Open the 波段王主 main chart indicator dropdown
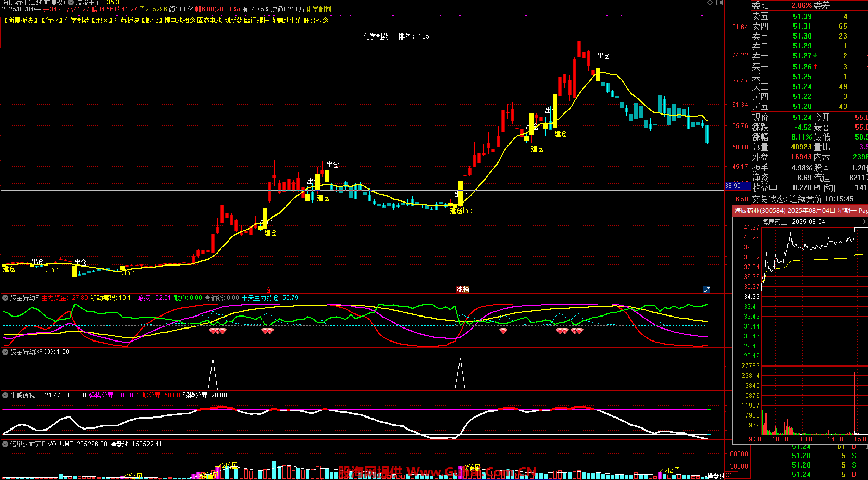 click(71, 3)
